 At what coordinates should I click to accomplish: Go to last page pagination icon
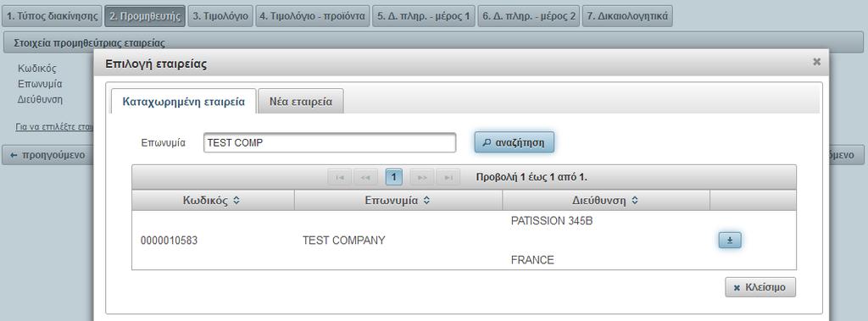pos(448,177)
